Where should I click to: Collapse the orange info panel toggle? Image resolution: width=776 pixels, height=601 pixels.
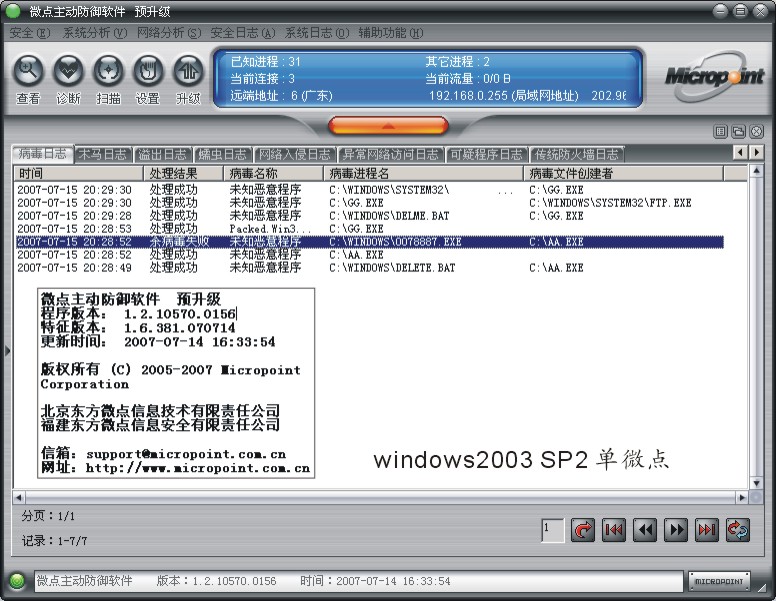388,126
